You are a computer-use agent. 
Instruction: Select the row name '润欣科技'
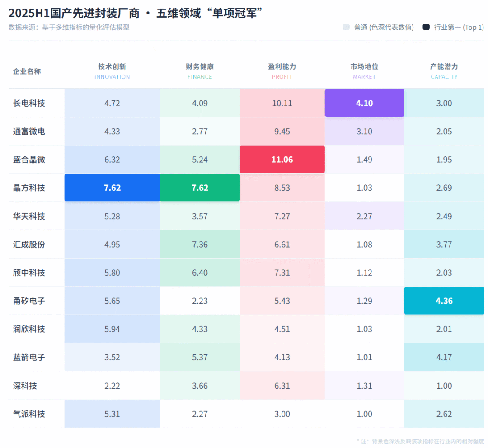[x=29, y=329]
